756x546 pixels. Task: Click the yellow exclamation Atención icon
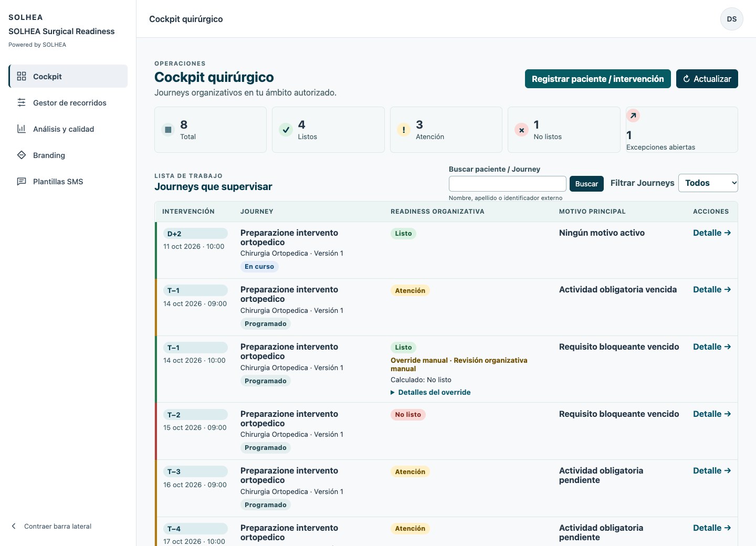404,130
